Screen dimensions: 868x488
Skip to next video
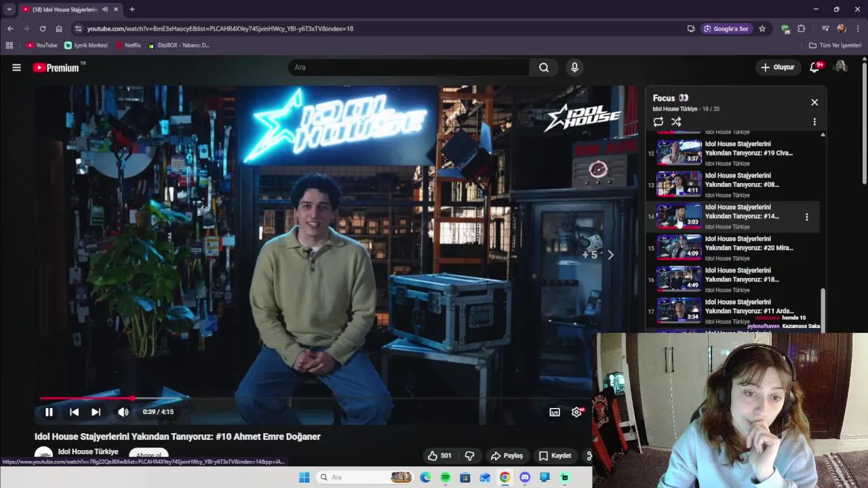point(96,411)
